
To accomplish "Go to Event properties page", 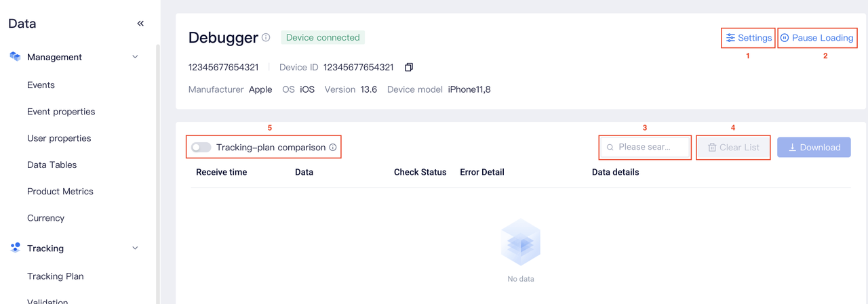I will coord(61,112).
